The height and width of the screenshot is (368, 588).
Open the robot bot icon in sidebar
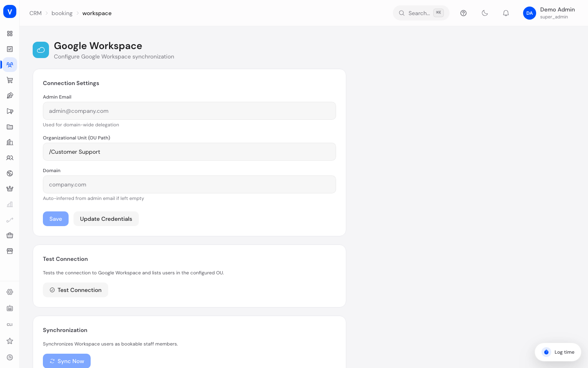[x=10, y=308]
